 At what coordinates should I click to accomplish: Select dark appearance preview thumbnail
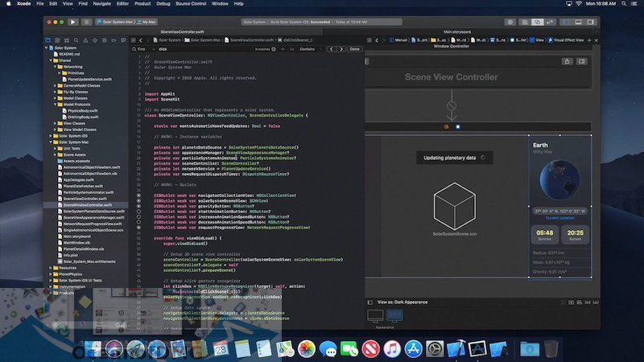[x=394, y=315]
